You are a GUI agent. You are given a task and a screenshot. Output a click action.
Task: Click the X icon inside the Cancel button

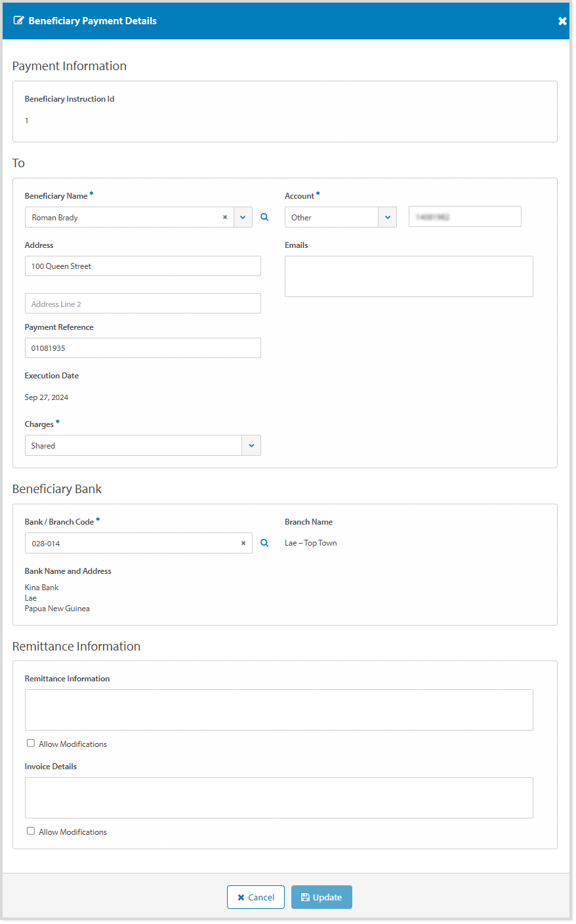pyautogui.click(x=242, y=896)
